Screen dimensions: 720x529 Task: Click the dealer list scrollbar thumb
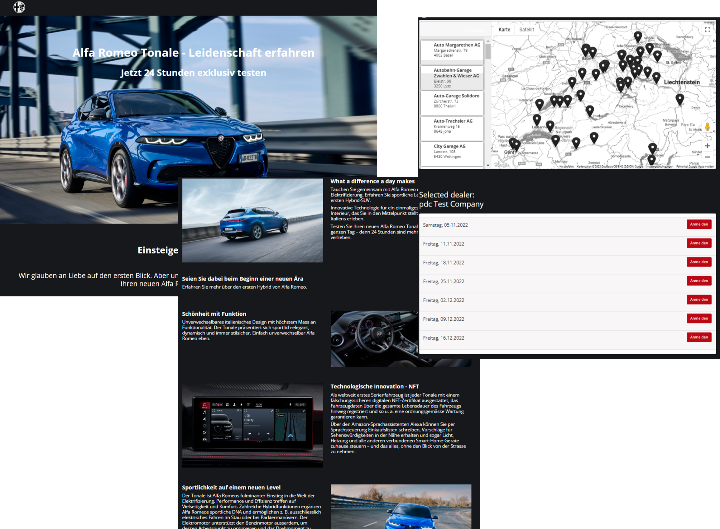pos(488,51)
